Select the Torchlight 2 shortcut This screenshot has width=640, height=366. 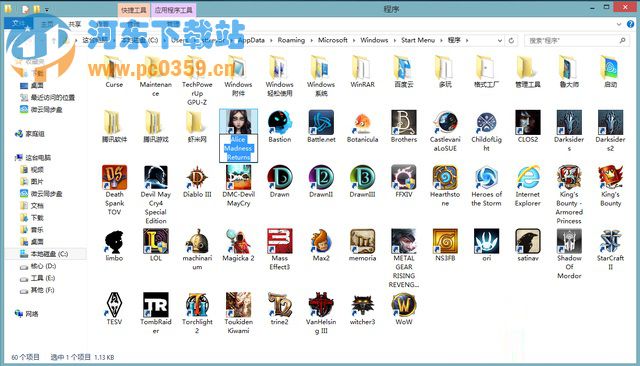pos(197,304)
